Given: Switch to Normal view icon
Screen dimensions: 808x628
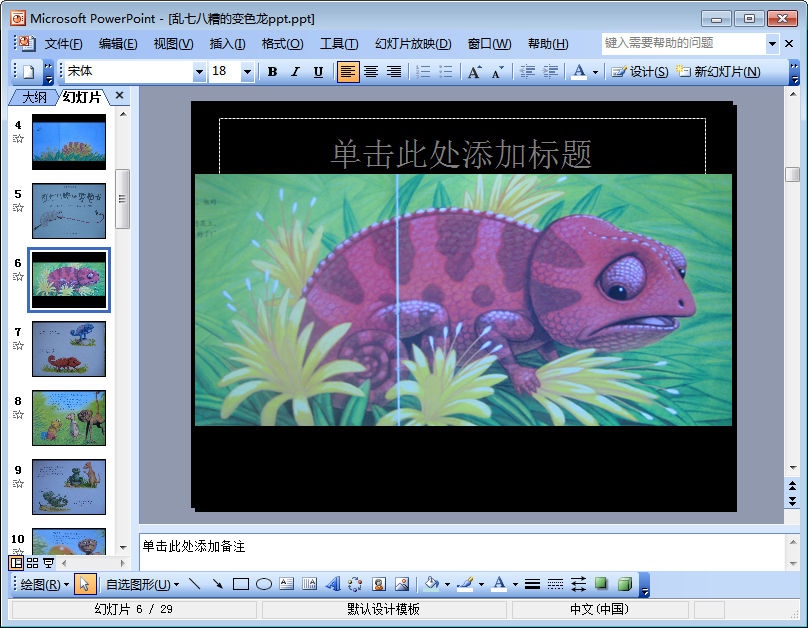Looking at the screenshot, I should 16,563.
